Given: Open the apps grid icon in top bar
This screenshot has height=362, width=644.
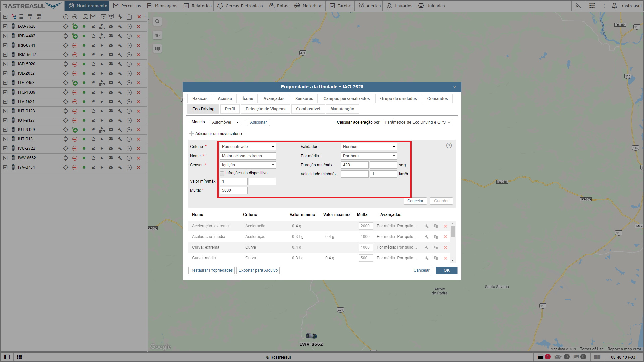Looking at the screenshot, I should pyautogui.click(x=592, y=6).
